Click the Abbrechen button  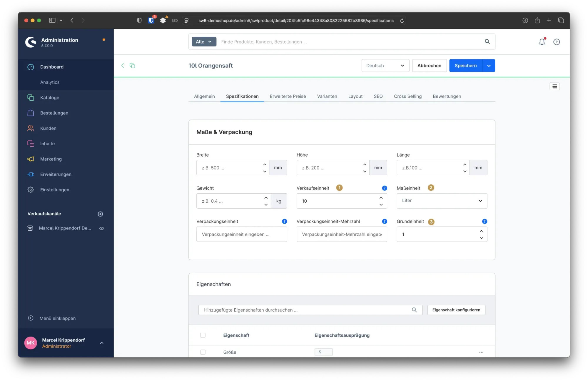pos(429,66)
